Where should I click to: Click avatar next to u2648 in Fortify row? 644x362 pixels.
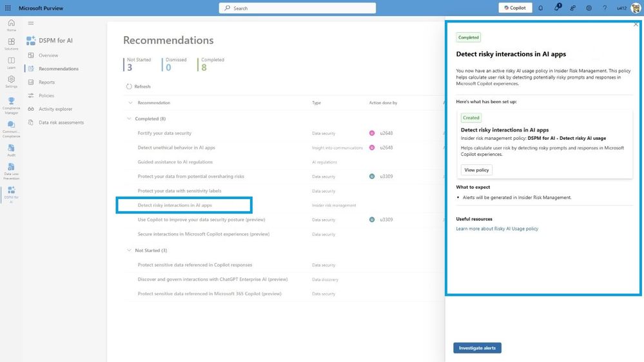click(372, 133)
